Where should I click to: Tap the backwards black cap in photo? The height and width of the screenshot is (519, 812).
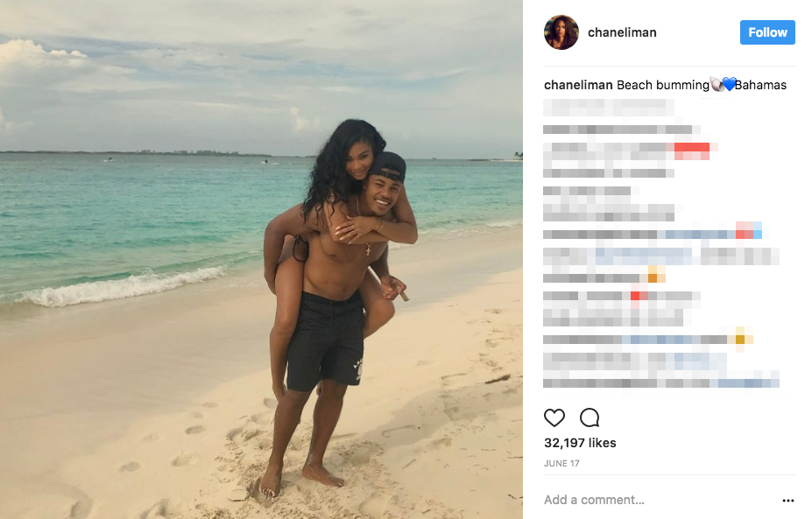tap(388, 165)
